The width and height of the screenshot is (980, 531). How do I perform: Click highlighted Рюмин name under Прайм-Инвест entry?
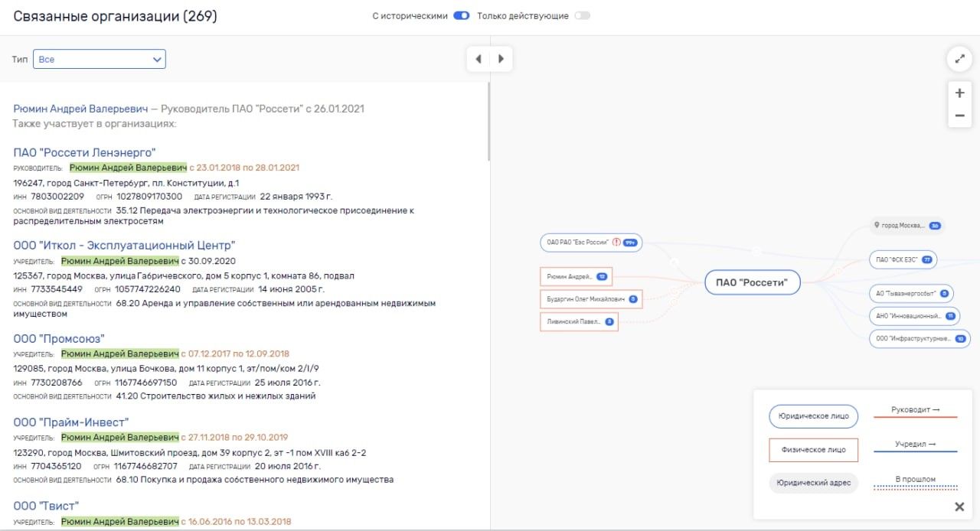coord(120,438)
